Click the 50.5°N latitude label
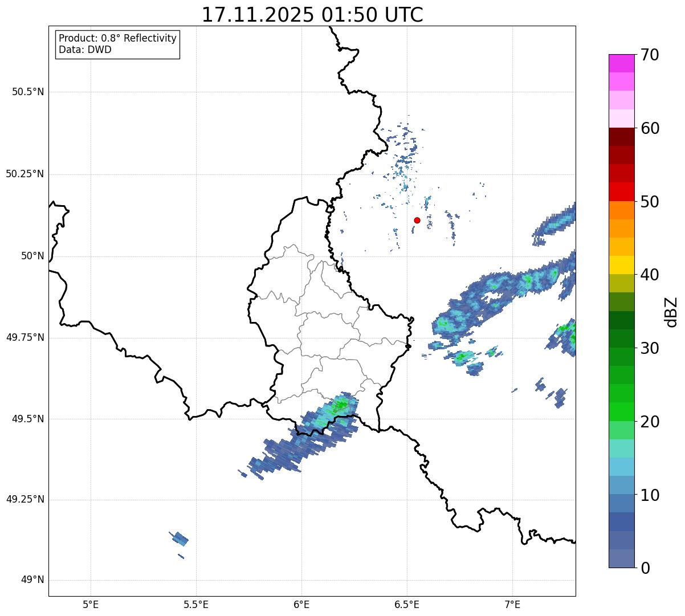The image size is (685, 616). [28, 92]
